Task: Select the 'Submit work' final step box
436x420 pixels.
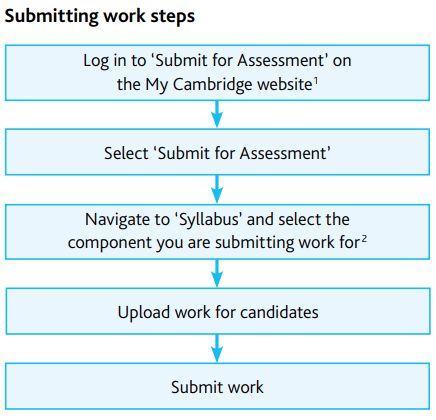Action: pyautogui.click(x=217, y=386)
